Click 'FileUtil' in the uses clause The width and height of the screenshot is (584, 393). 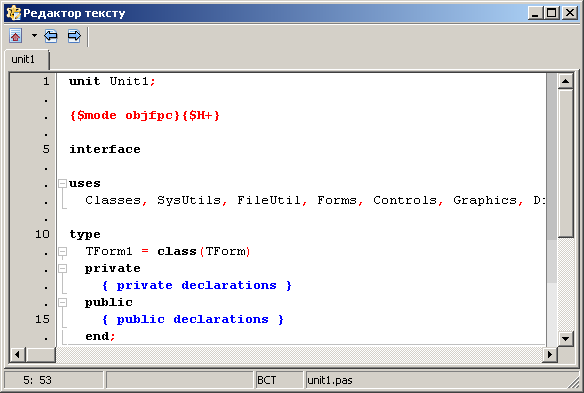(269, 200)
